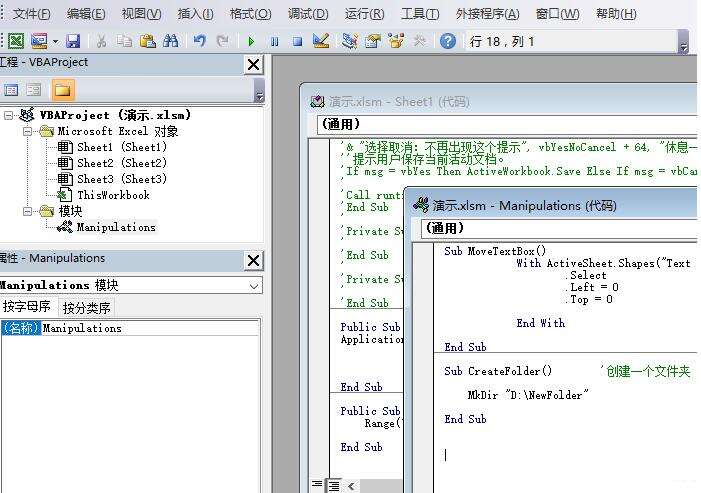Click the Toolbox icon in toolbar
Screen dimensions: 701x493
click(x=419, y=41)
